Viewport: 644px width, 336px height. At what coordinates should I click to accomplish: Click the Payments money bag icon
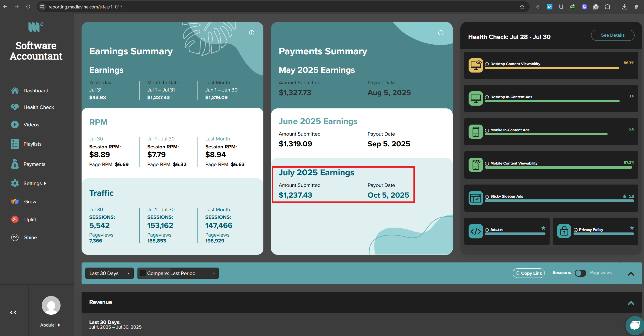(15, 164)
